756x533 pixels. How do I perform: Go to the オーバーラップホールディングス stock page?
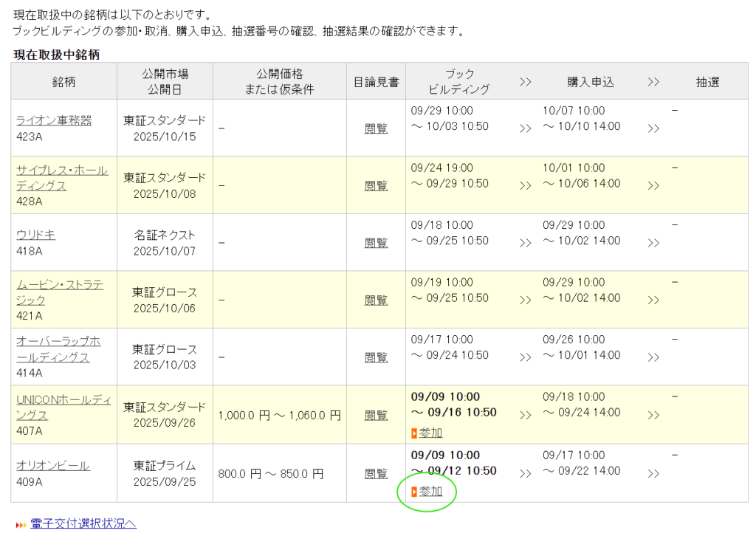pyautogui.click(x=58, y=349)
